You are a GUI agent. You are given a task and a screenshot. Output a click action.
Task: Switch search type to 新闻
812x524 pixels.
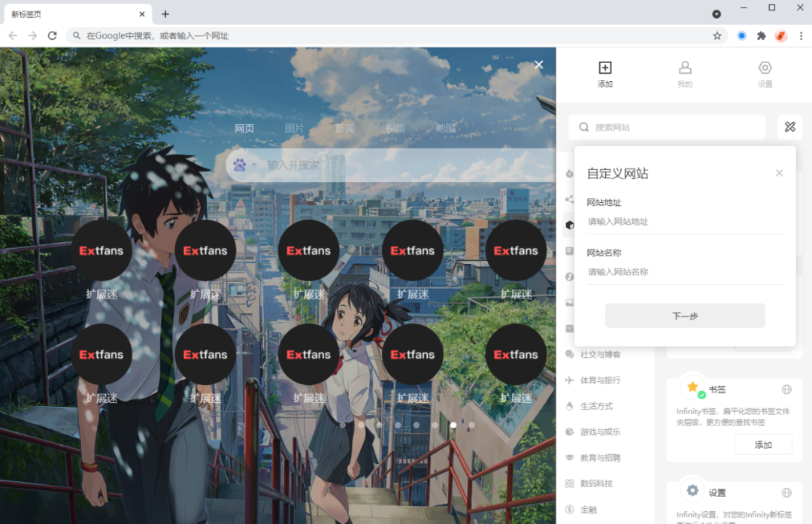click(x=344, y=129)
